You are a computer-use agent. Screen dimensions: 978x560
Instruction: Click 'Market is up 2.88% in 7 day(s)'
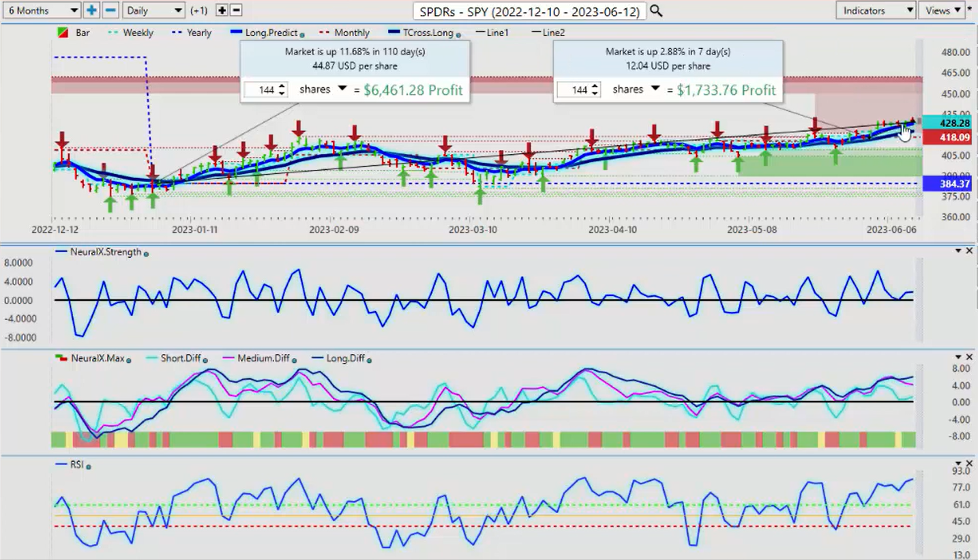pyautogui.click(x=668, y=52)
